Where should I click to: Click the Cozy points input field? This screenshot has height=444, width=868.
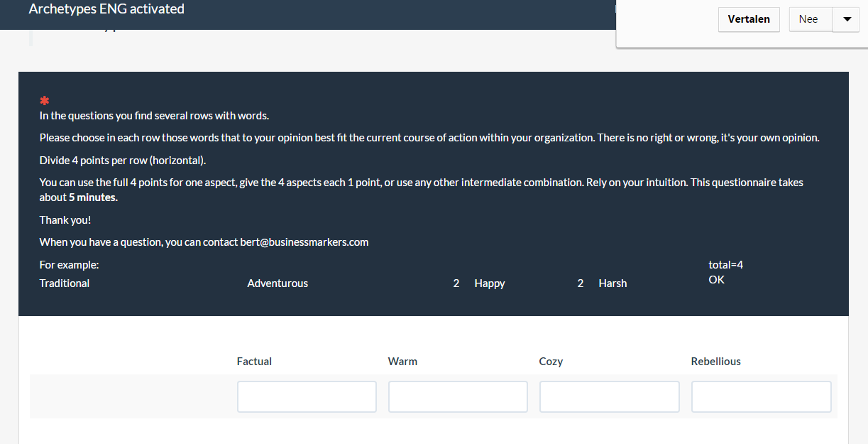click(609, 396)
